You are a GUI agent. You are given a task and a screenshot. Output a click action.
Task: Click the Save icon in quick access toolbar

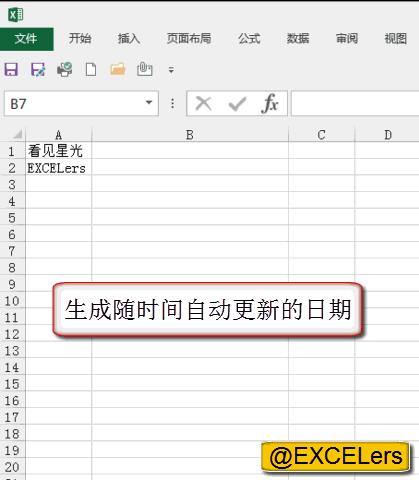11,70
